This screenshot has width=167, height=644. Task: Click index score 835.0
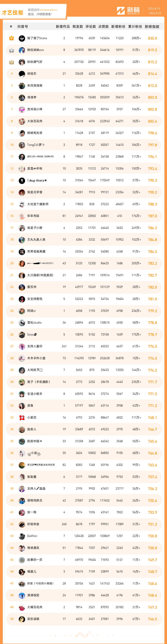click(x=152, y=38)
